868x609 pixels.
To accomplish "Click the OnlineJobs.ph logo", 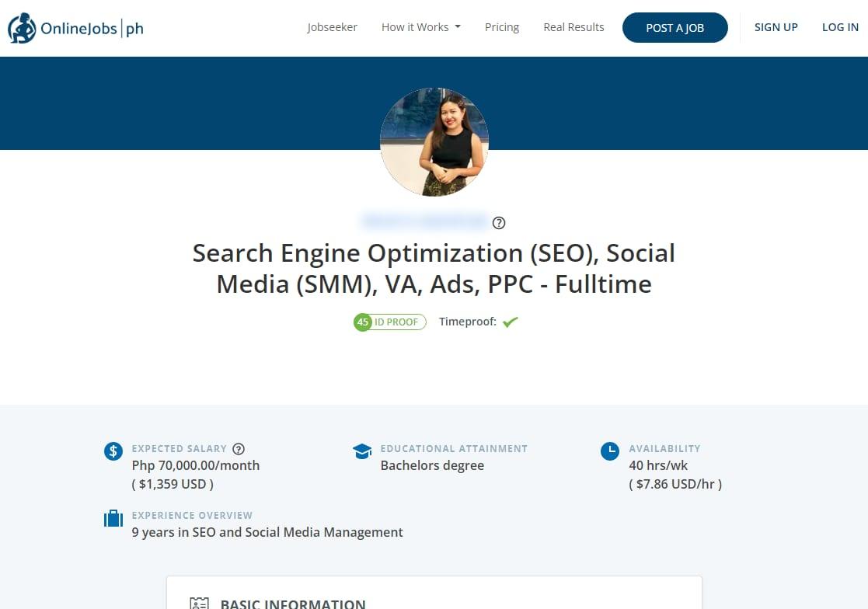I will (x=75, y=28).
